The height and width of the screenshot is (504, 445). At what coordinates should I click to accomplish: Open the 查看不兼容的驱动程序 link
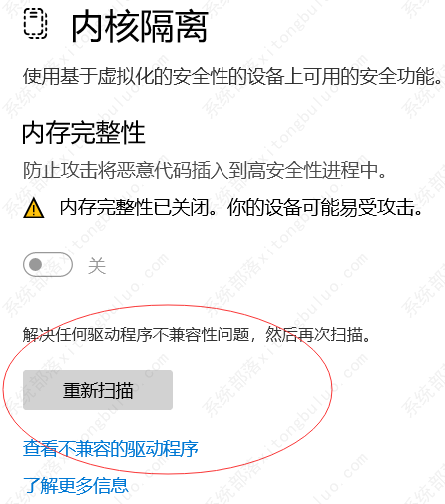(x=111, y=449)
